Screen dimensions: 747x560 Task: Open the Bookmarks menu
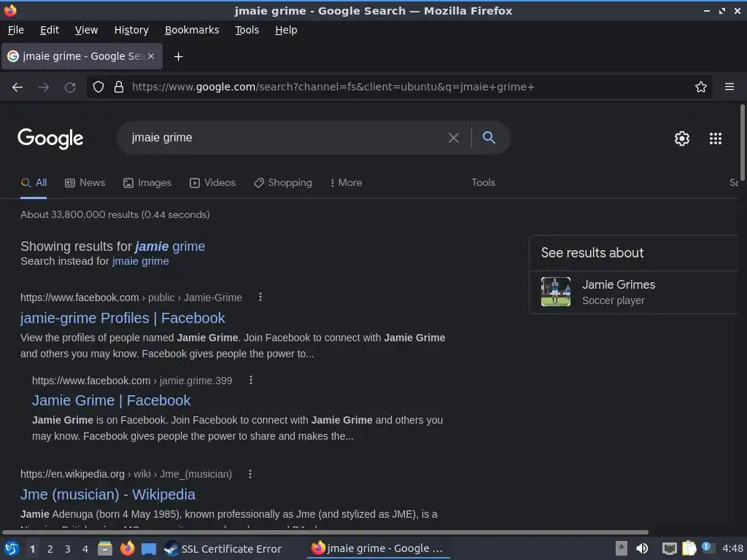[192, 30]
